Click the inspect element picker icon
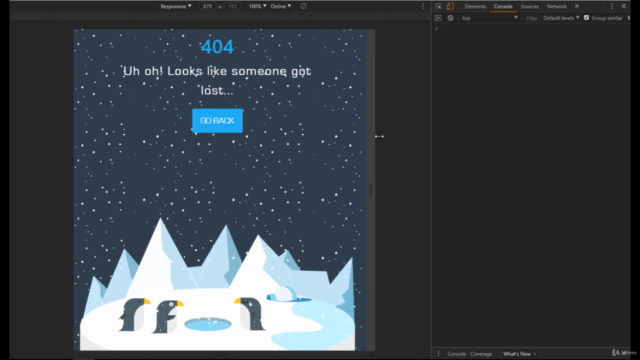The image size is (640, 360). tap(438, 7)
